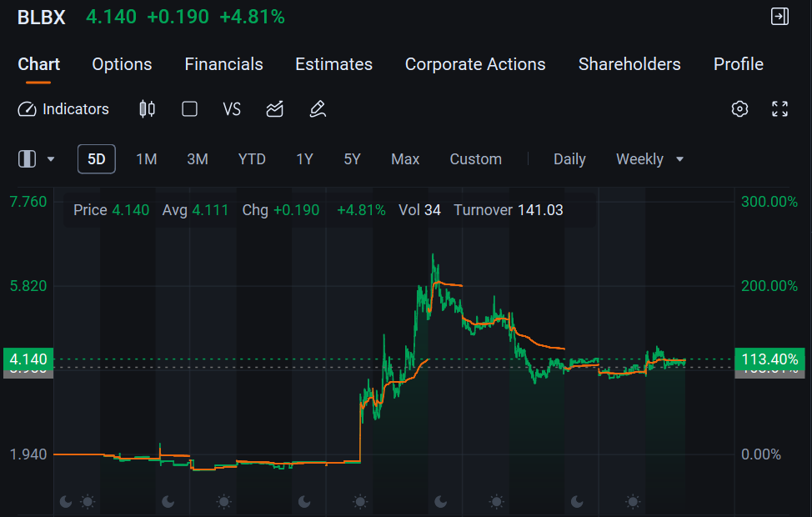Click the 1.940 price axis label

28,454
